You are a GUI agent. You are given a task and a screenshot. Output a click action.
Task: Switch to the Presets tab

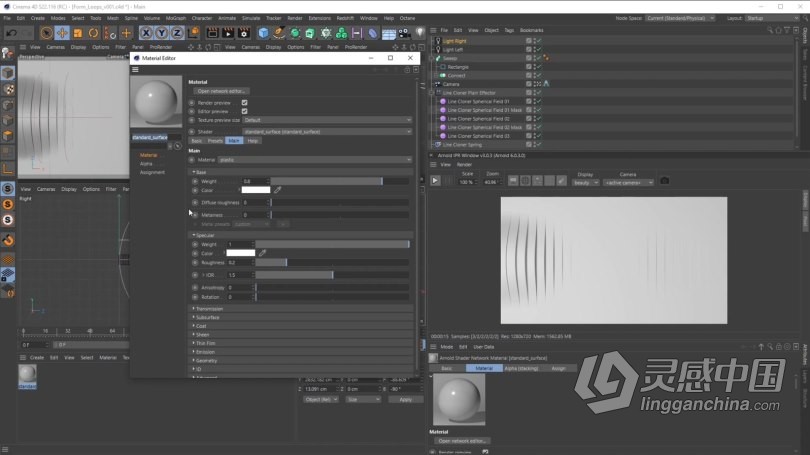(x=215, y=141)
